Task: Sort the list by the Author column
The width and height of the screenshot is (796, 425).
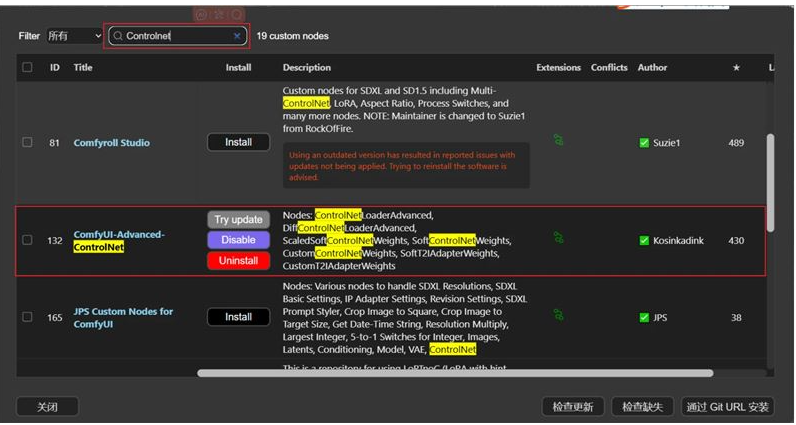Action: 652,68
